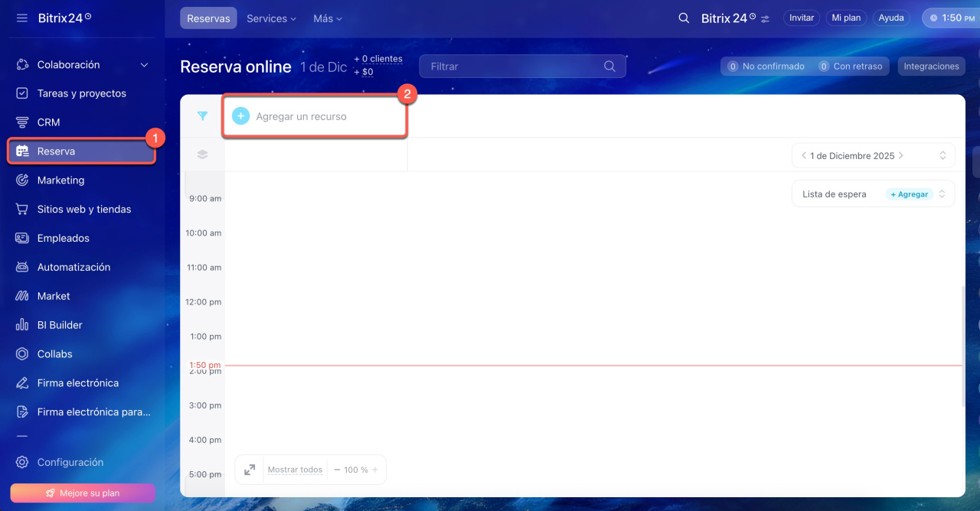Toggle Mostrar todos option
This screenshot has width=980, height=511.
pos(295,470)
